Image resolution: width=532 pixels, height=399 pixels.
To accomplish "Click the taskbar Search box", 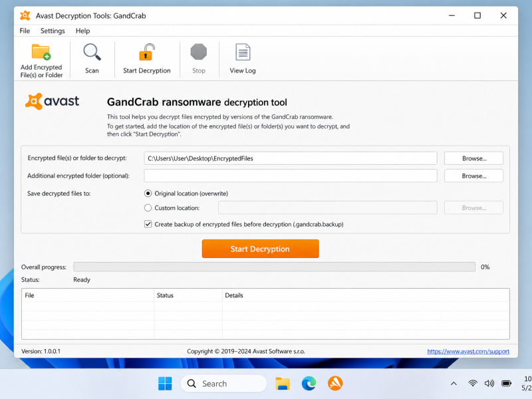I will 224,384.
